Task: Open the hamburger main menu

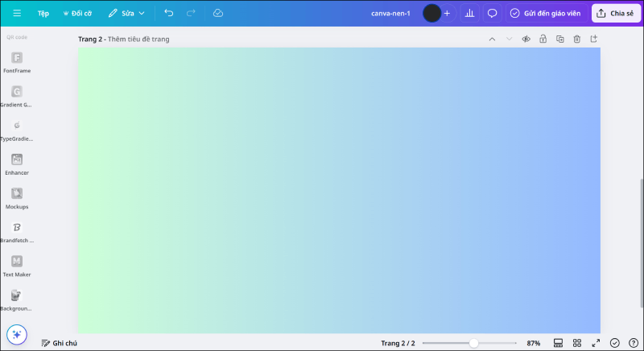Action: coord(17,13)
